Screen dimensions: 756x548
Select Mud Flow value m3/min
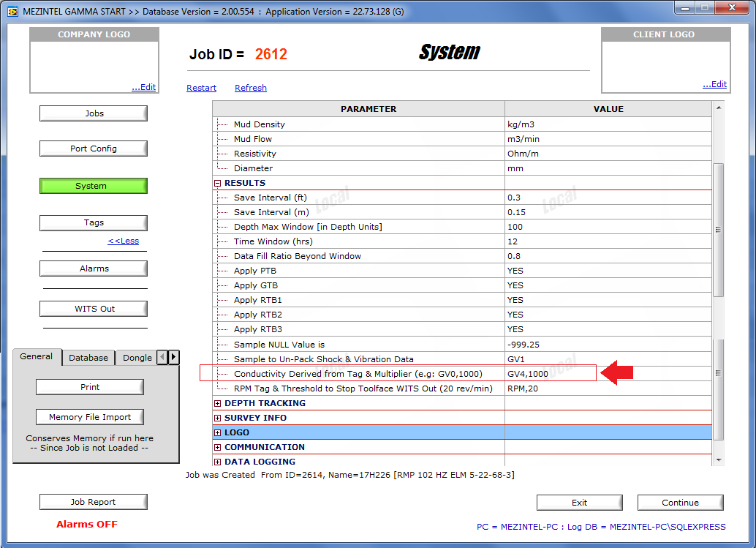click(608, 139)
